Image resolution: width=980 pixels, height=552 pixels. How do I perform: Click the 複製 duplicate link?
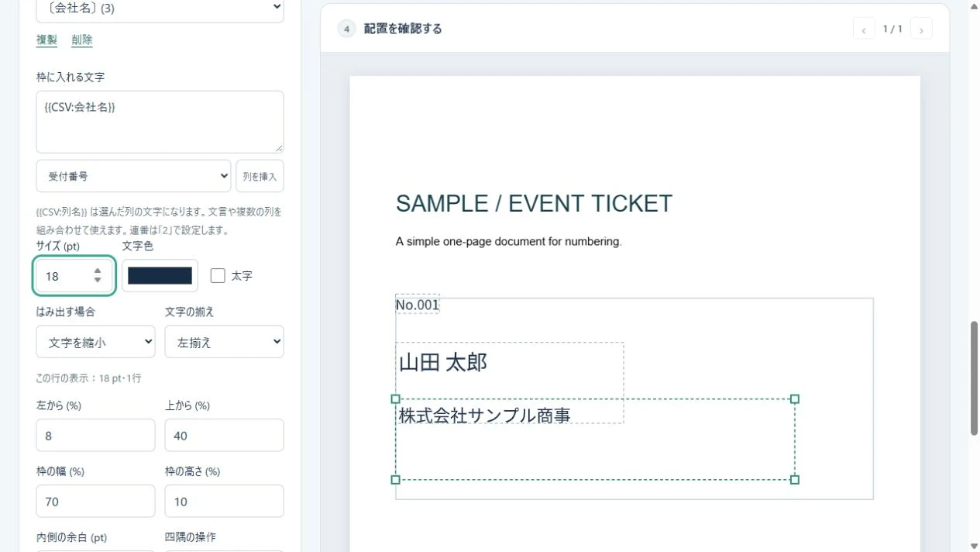pyautogui.click(x=46, y=40)
